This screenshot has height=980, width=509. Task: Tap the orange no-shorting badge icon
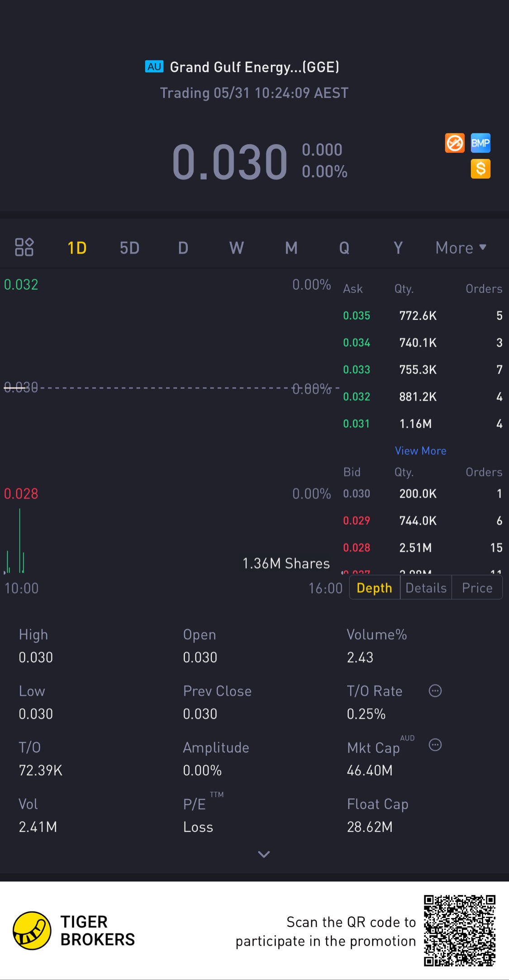(x=455, y=143)
